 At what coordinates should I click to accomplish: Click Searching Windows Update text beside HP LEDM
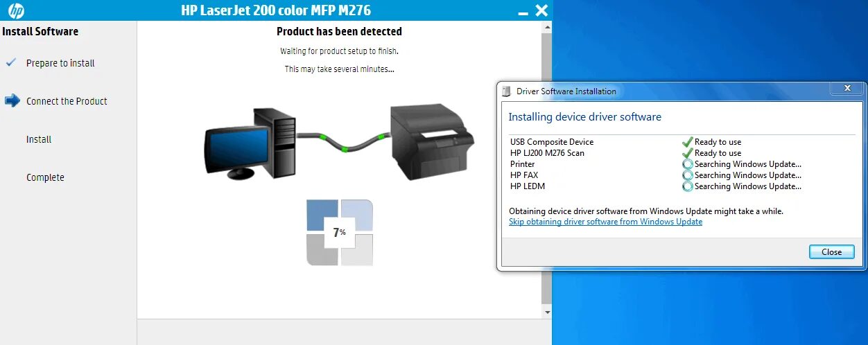click(748, 186)
